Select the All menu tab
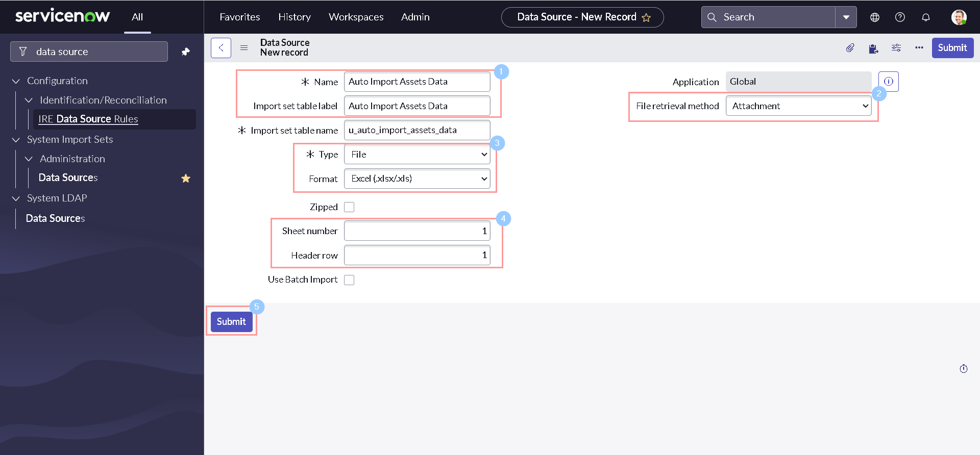 (137, 17)
